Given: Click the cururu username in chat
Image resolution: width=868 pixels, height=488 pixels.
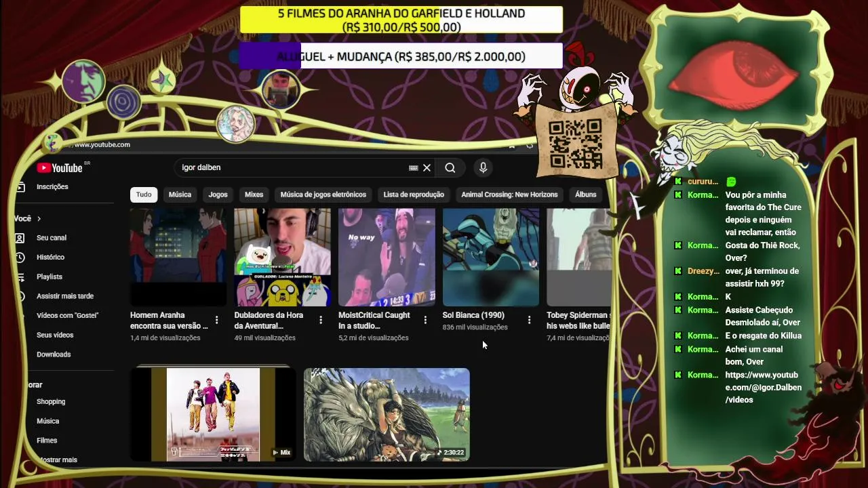Looking at the screenshot, I should 703,182.
